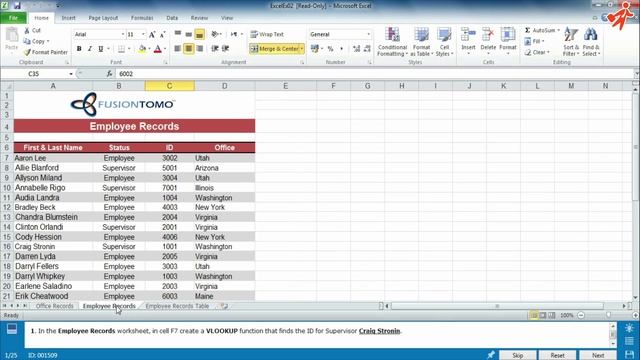Screen dimensions: 640x360
Task: Open Cell Styles gallery
Action: (x=444, y=42)
